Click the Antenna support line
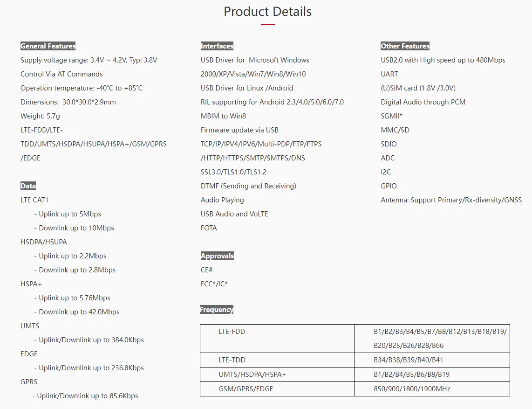Screen dimensions: 532x409 pyautogui.click(x=451, y=200)
